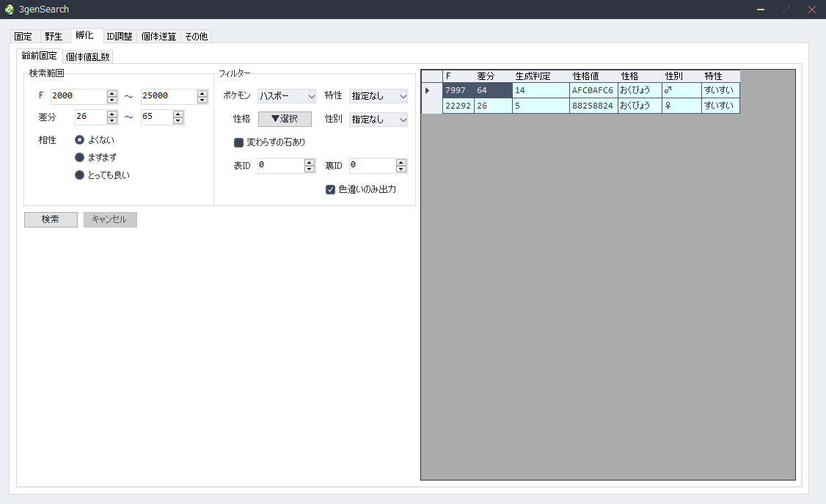
Task: Decrement the 裏ID spinner value
Action: [x=401, y=168]
